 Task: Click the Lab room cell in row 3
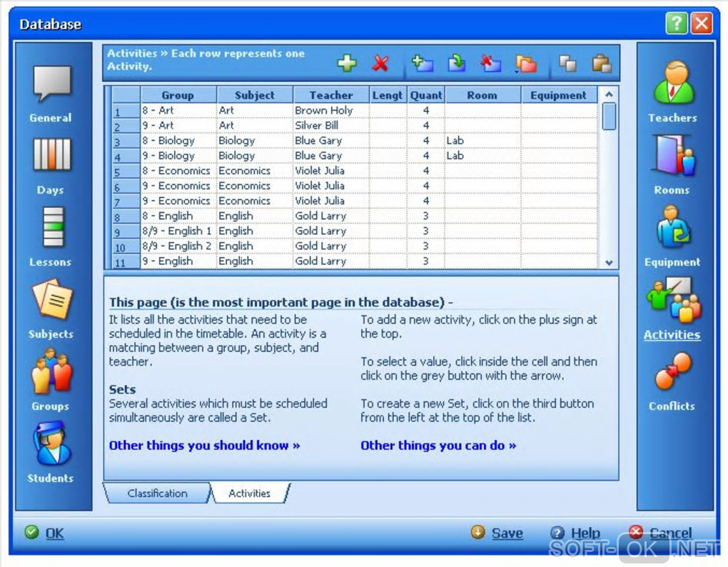tap(483, 141)
